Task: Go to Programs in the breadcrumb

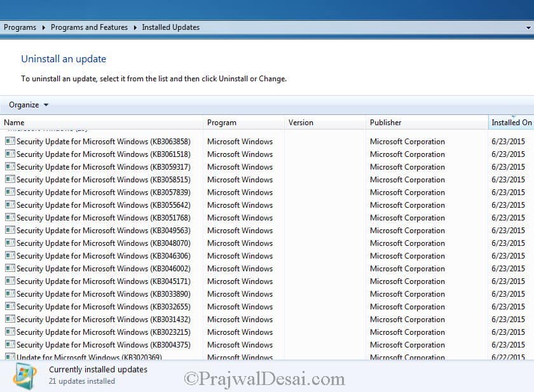Action: pyautogui.click(x=20, y=27)
